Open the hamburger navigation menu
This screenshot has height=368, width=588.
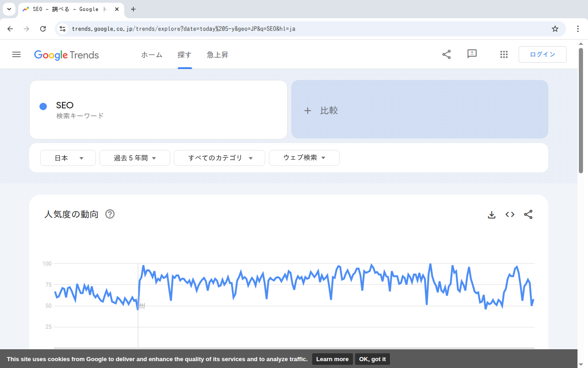[16, 54]
